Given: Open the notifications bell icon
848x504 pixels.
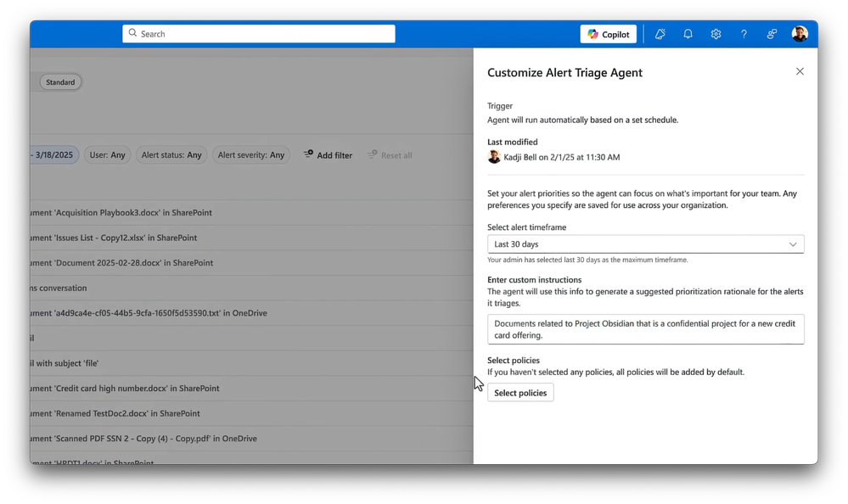Looking at the screenshot, I should pos(688,34).
